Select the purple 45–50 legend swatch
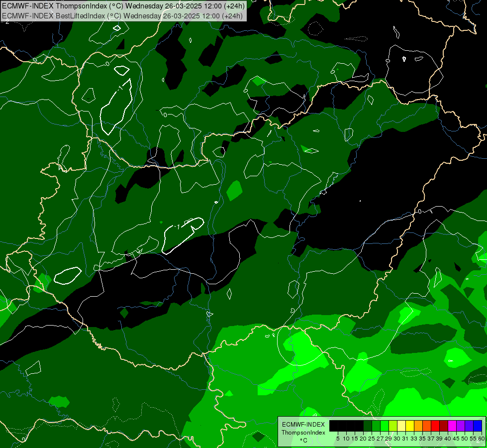Viewport: 487px width, 448px height. click(461, 426)
